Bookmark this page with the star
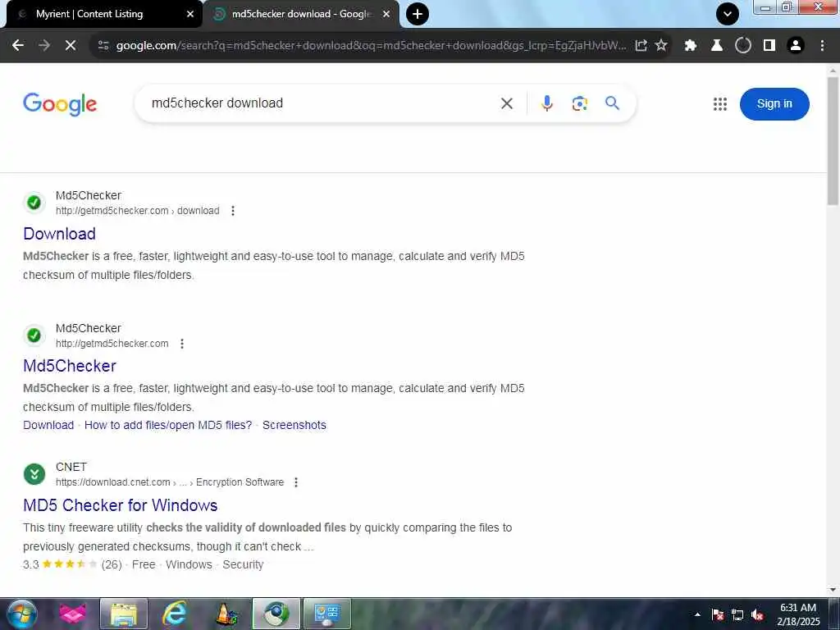Viewport: 840px width, 630px height. click(x=661, y=46)
